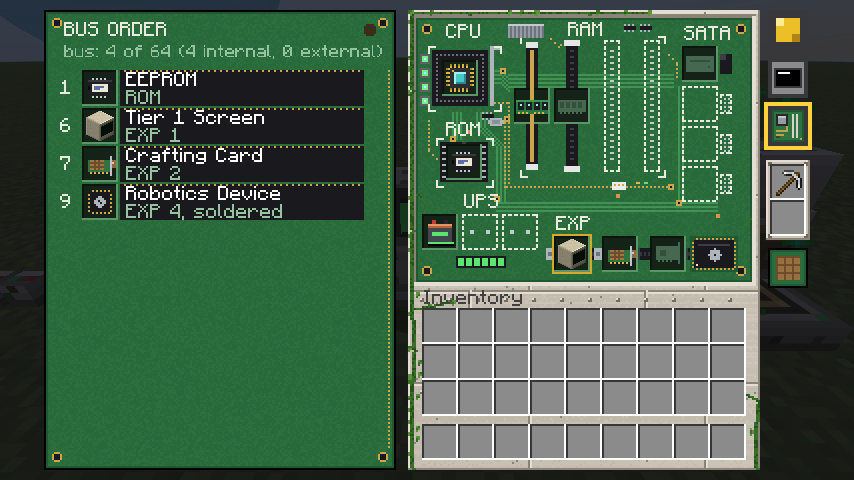Select the green expansion card in third EXP slot
The width and height of the screenshot is (854, 480).
pos(667,254)
